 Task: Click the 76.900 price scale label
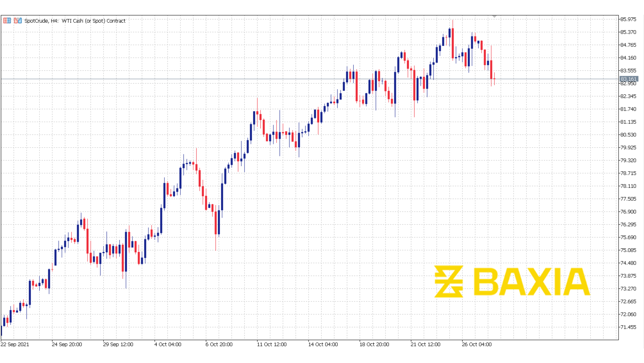coord(628,212)
